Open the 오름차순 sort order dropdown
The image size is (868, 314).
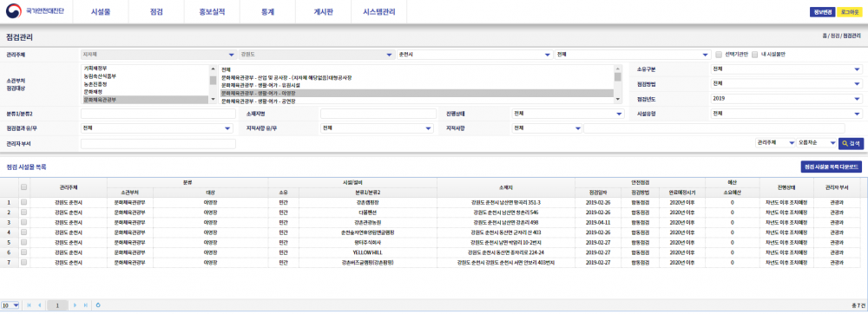817,142
